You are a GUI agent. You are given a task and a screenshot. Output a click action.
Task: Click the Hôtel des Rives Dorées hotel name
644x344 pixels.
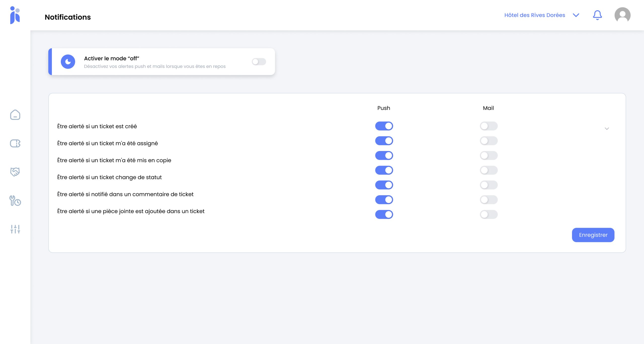[535, 15]
